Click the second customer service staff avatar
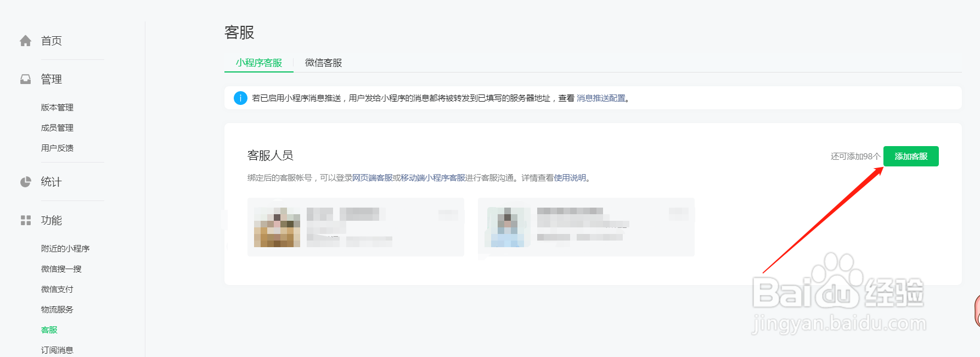 508,227
